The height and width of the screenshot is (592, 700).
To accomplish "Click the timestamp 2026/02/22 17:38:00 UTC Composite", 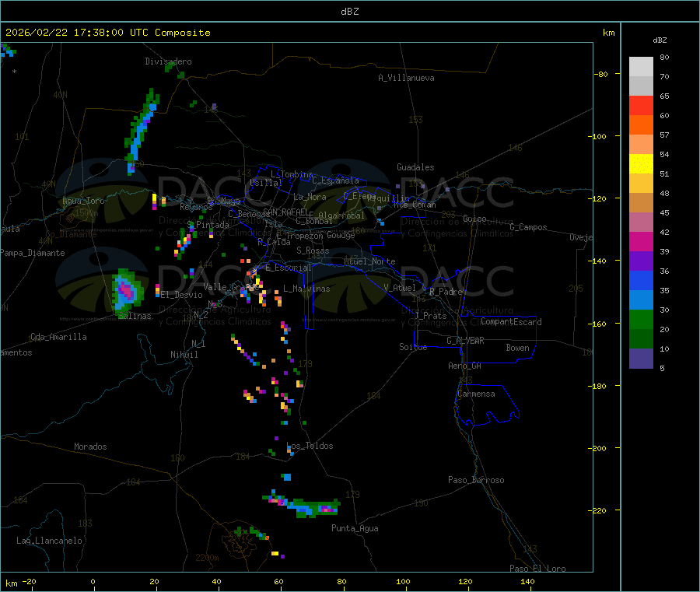I will (x=107, y=33).
